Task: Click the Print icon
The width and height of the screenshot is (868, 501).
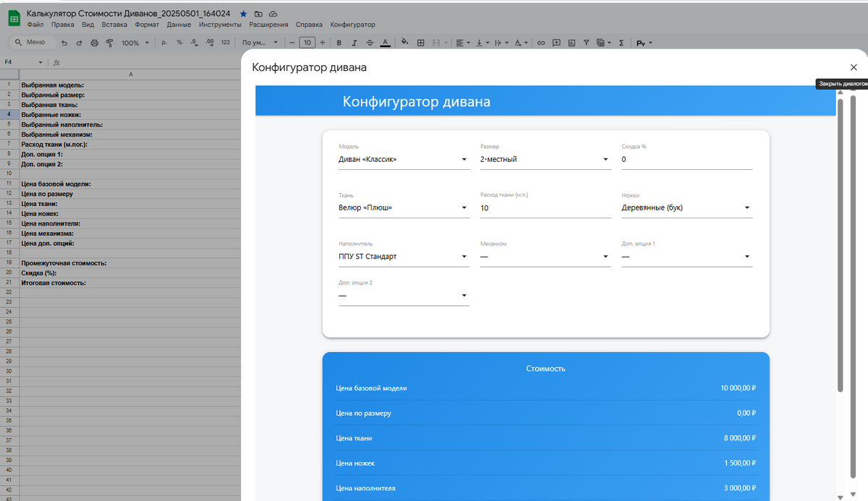Action: [95, 43]
